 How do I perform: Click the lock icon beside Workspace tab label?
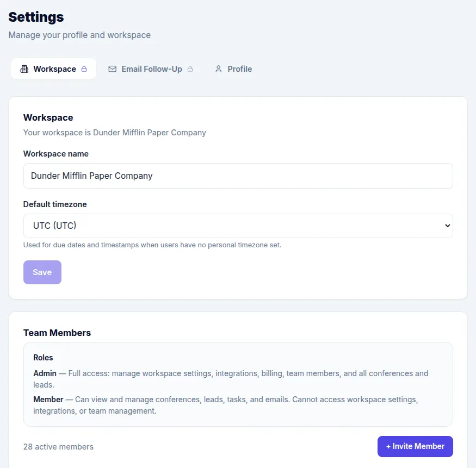click(84, 69)
